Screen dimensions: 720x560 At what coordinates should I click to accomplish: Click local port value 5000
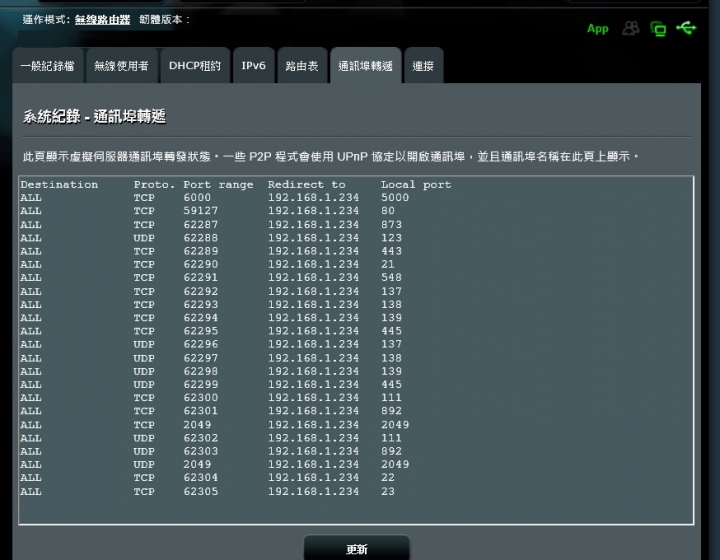(x=395, y=197)
